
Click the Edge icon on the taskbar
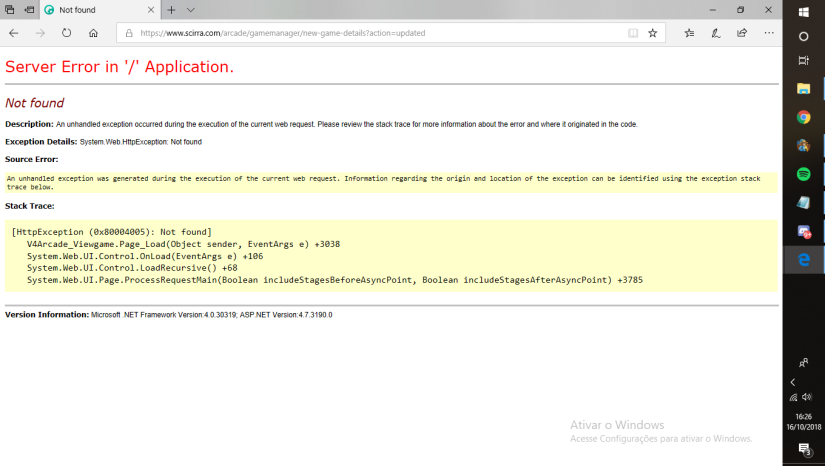pyautogui.click(x=803, y=260)
